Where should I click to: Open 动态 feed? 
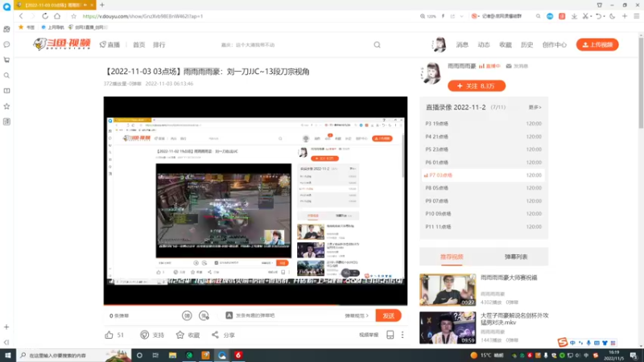tap(484, 45)
